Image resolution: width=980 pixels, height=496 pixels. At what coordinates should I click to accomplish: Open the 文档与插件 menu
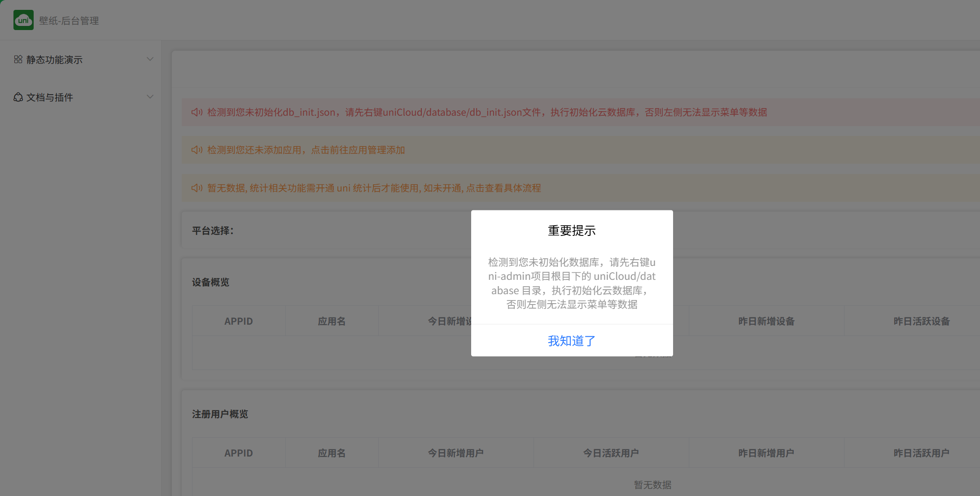tap(81, 97)
